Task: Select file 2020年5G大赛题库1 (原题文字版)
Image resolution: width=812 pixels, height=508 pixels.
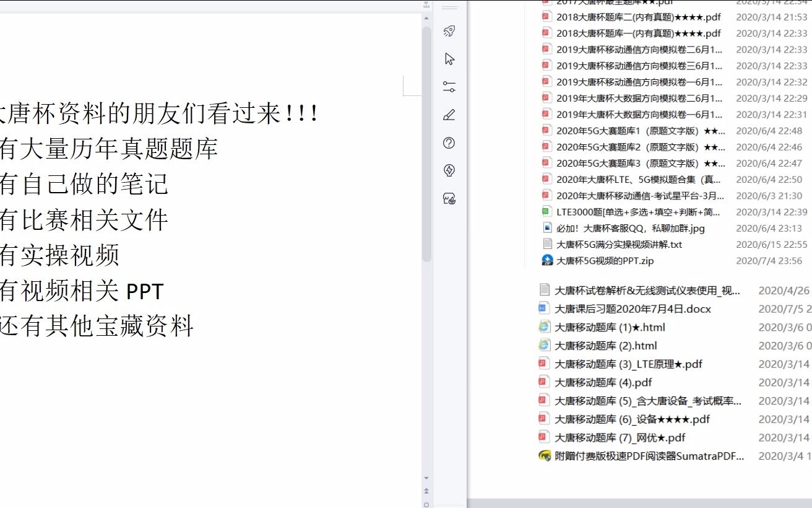Action: (641, 131)
